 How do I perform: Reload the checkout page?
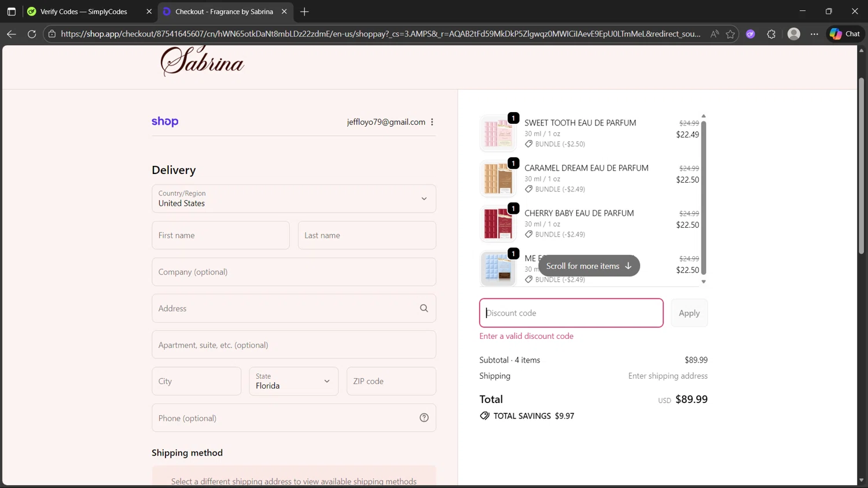coord(32,34)
